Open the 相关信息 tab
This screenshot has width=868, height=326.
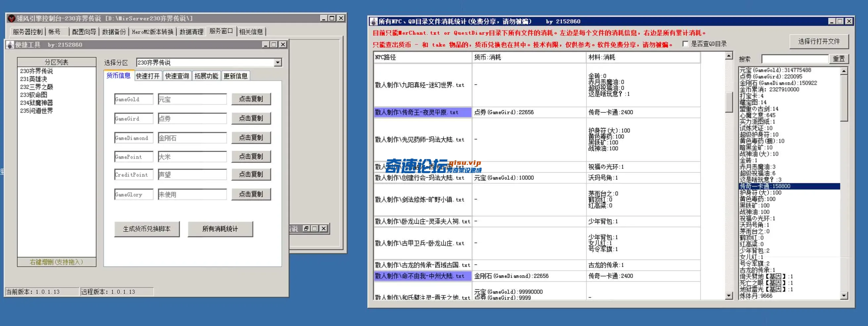[x=251, y=32]
